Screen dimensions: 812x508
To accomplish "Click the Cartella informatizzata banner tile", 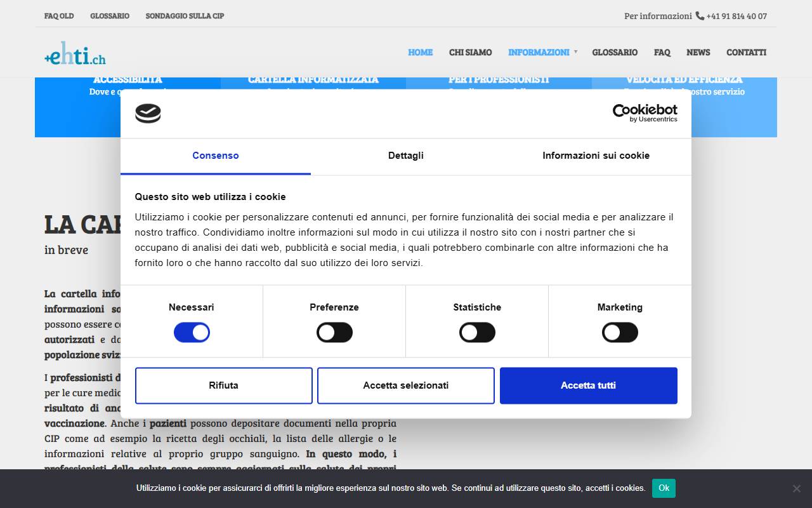I will point(313,107).
